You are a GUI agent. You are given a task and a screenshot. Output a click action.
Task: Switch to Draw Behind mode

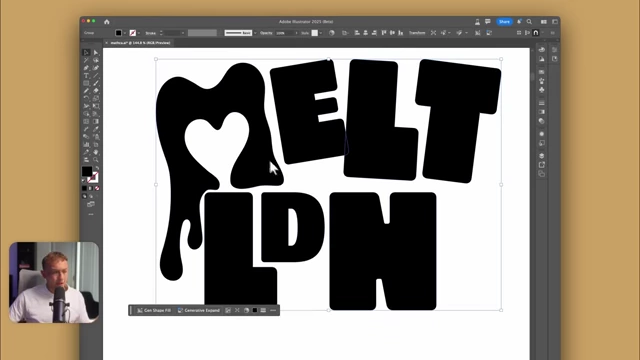[91, 196]
